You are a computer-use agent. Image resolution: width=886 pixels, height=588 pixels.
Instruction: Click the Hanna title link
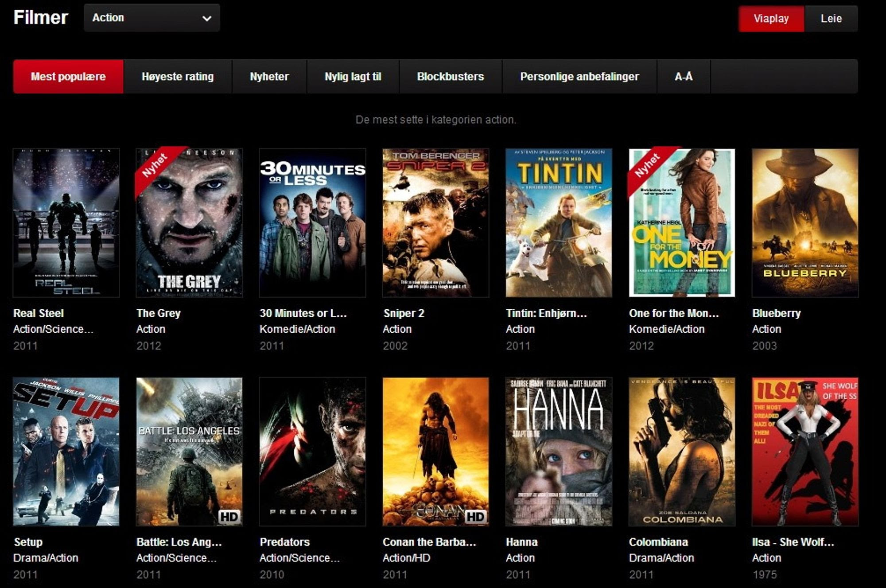pos(522,542)
